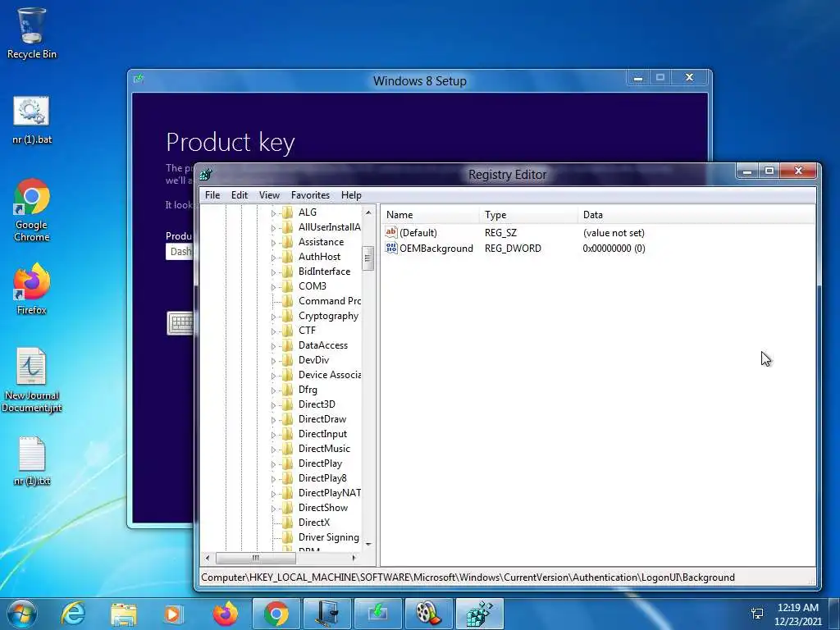Click the tree's horizontal scrollbar right arrow

(354, 558)
